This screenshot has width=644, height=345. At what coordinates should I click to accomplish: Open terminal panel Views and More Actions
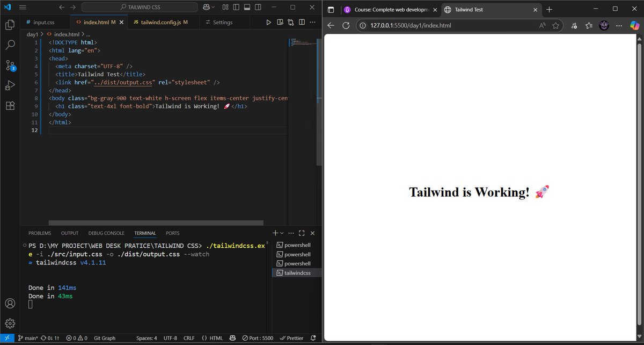point(291,233)
